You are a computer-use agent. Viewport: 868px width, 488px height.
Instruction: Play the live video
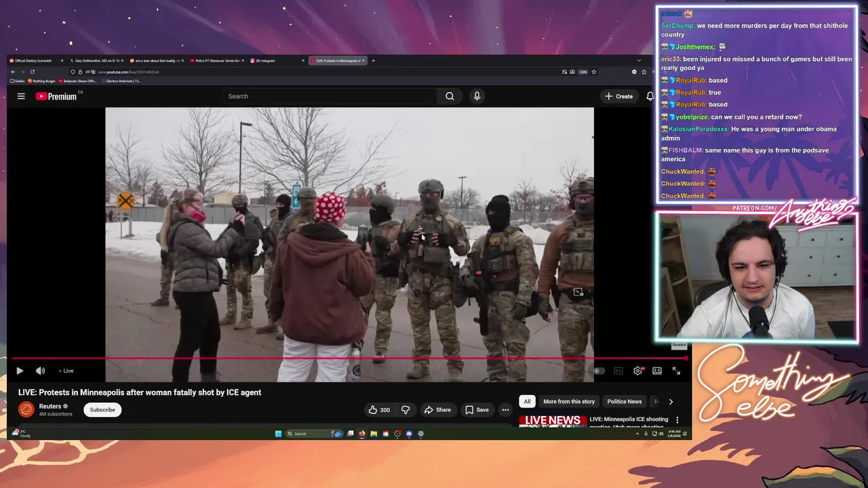click(x=19, y=371)
